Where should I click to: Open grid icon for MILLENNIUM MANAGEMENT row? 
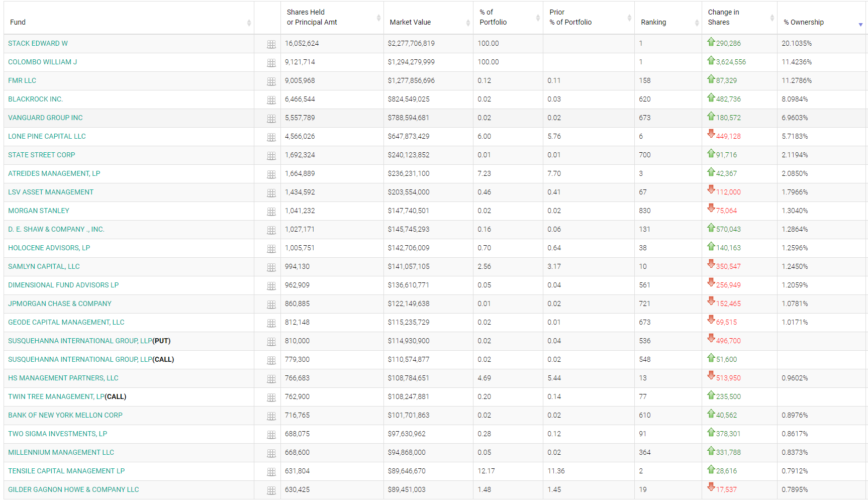[271, 453]
